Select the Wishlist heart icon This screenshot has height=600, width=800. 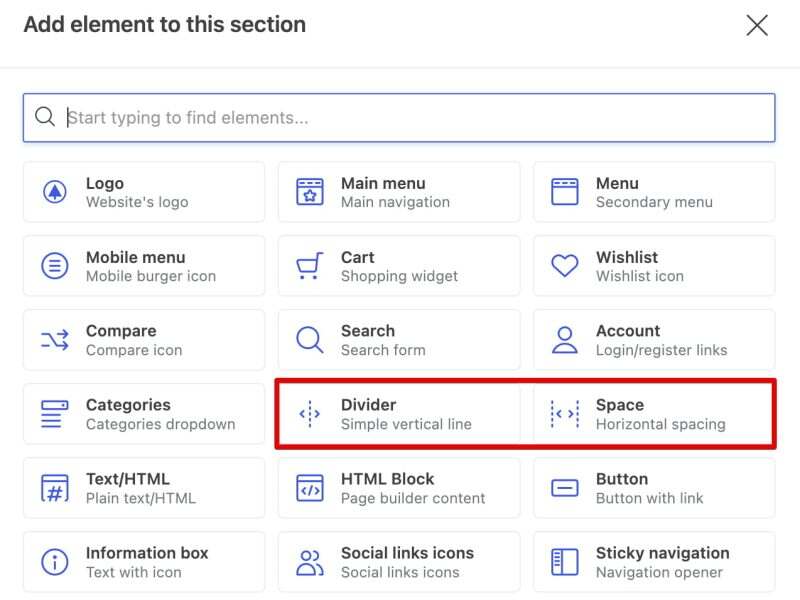click(565, 266)
